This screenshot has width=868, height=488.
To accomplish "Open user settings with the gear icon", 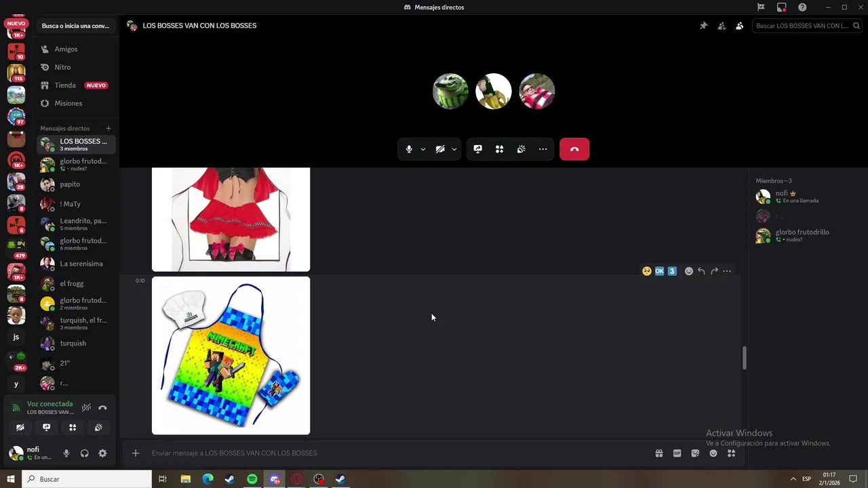I will [102, 453].
